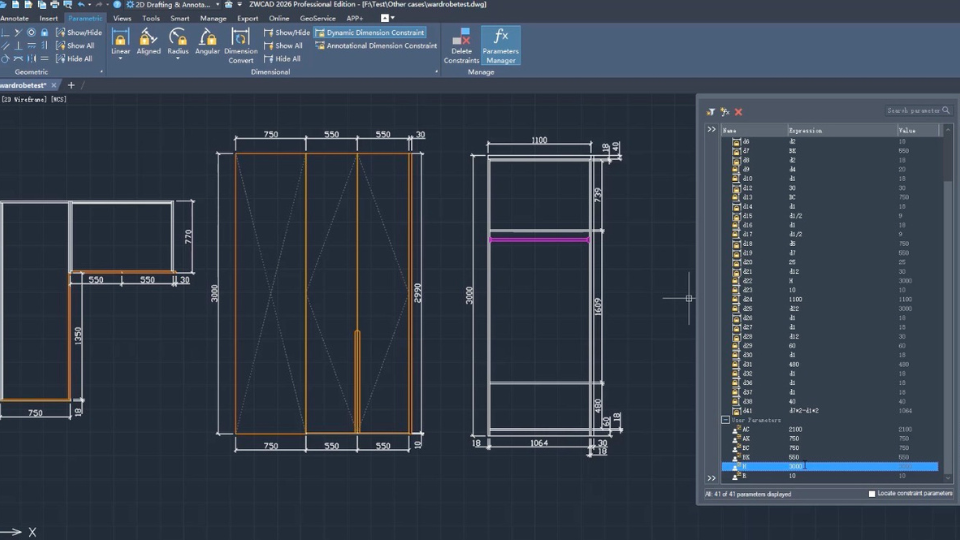Select the Aligned dimensional constraint tool
This screenshot has width=960, height=540.
click(149, 42)
